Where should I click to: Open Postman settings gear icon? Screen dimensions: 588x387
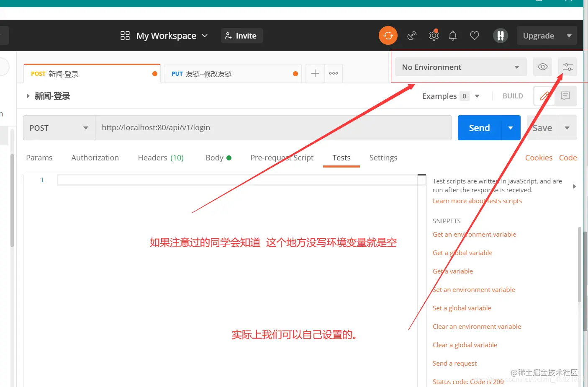point(434,36)
